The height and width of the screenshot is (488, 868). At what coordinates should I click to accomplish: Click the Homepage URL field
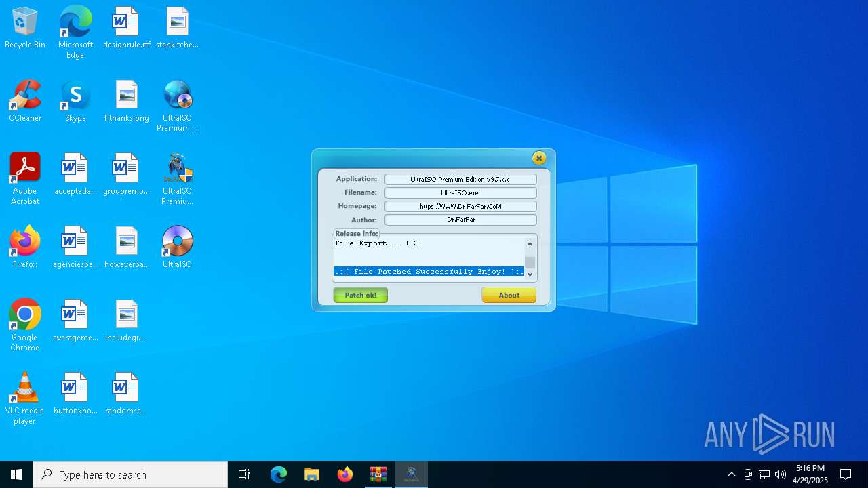tap(460, 207)
